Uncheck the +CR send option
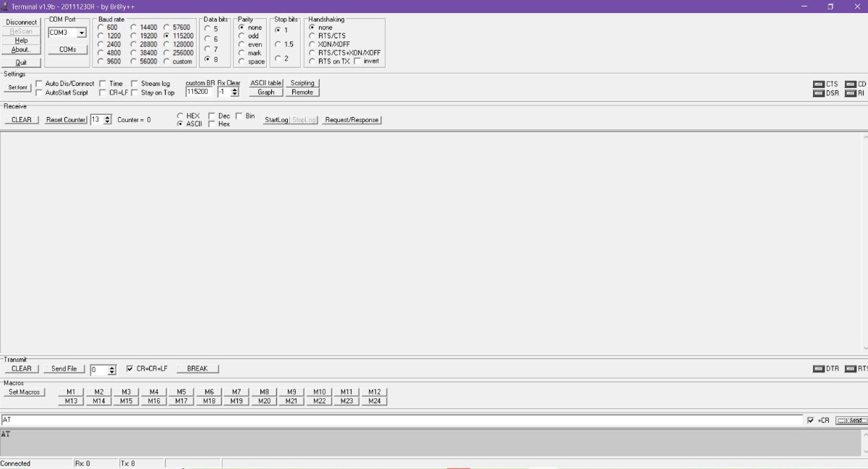The image size is (868, 469). point(811,420)
